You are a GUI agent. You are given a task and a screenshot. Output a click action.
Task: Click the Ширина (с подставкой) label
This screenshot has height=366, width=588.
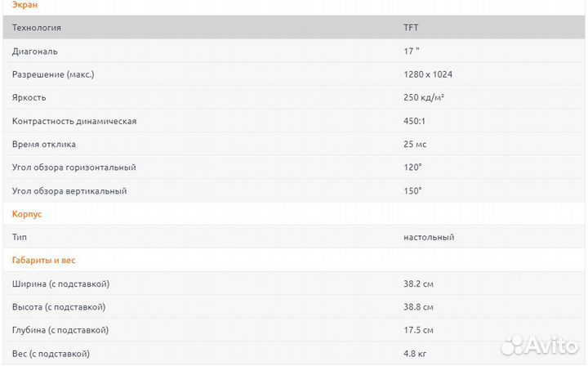[x=61, y=283]
